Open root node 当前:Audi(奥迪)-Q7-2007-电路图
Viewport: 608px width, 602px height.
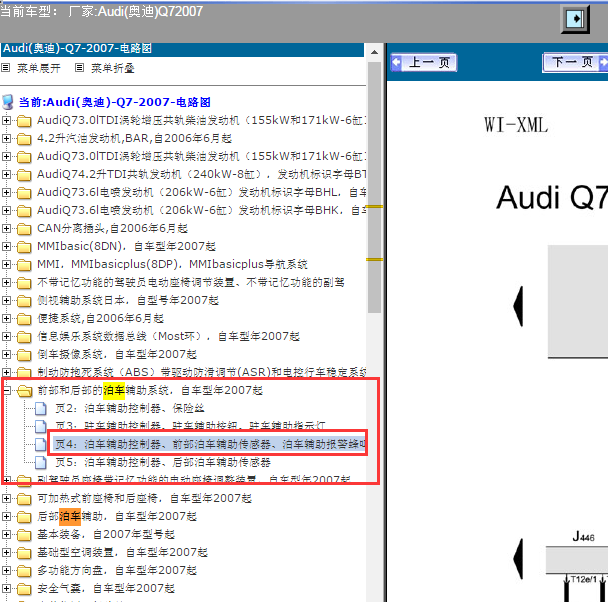click(x=114, y=102)
